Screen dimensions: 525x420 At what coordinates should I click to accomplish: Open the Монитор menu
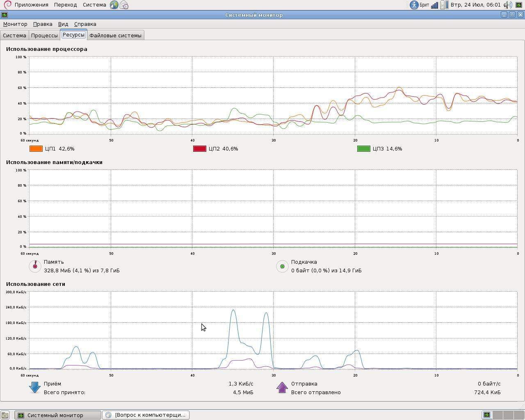click(15, 24)
